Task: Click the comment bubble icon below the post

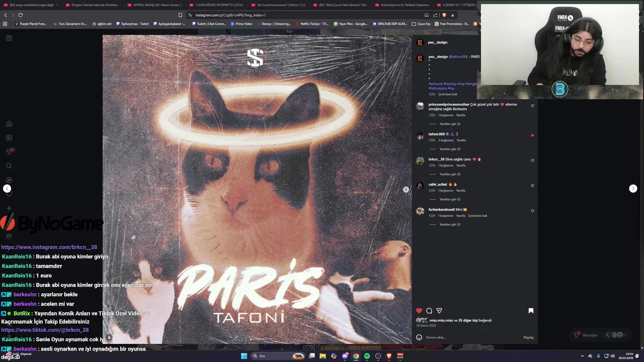Action: (x=429, y=311)
